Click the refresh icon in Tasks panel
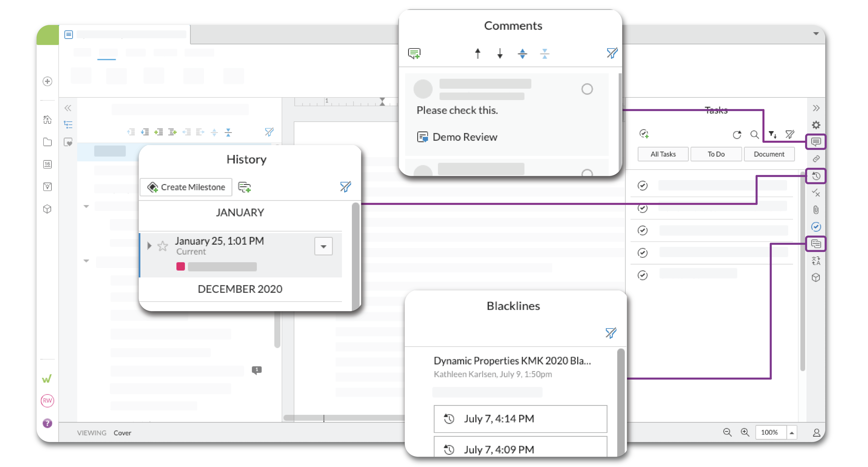Screen dimensions: 868x467 [x=737, y=135]
